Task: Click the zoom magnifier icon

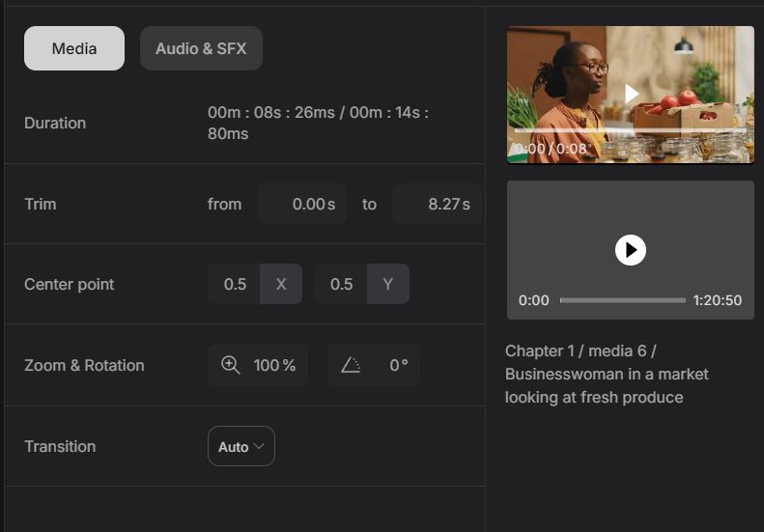Action: pyautogui.click(x=231, y=365)
